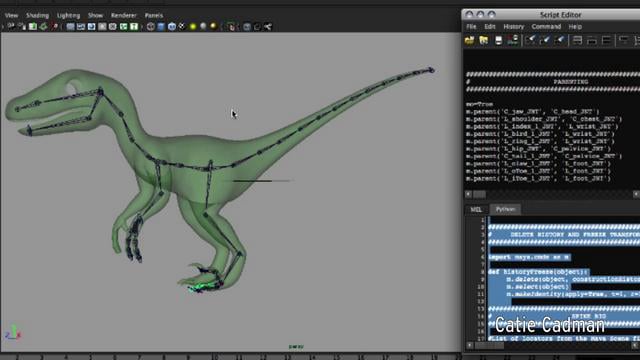
Task: Toggle X-Ray mode in the viewport
Action: [x=247, y=27]
